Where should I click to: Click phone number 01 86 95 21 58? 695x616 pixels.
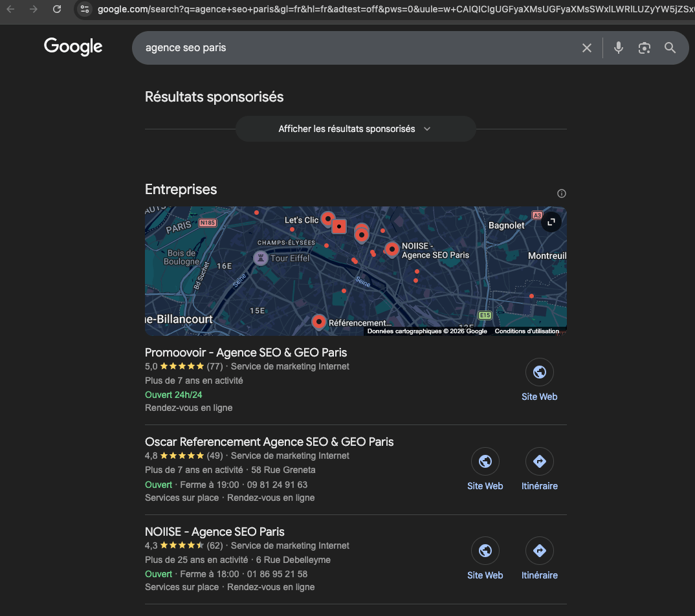coord(277,575)
